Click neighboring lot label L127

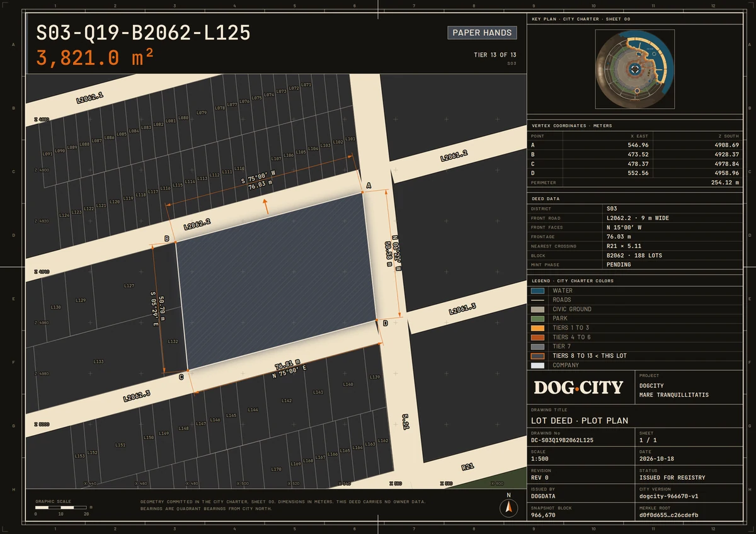pyautogui.click(x=129, y=286)
